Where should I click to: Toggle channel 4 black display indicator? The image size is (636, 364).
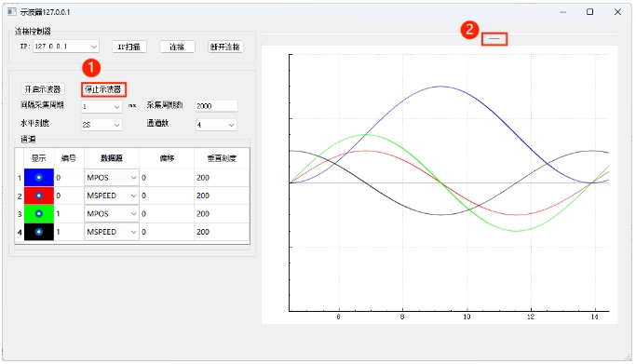click(39, 232)
